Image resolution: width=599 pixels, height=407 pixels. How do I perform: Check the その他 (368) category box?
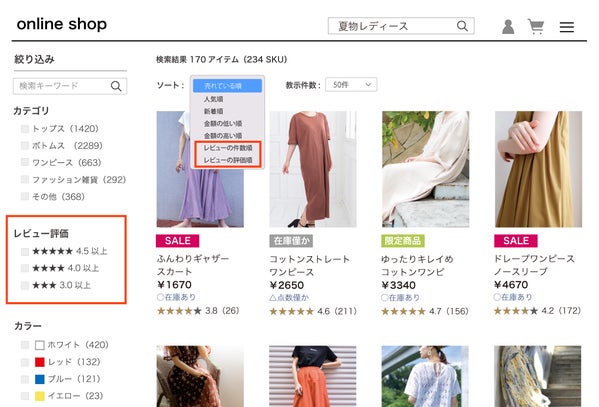(25, 196)
